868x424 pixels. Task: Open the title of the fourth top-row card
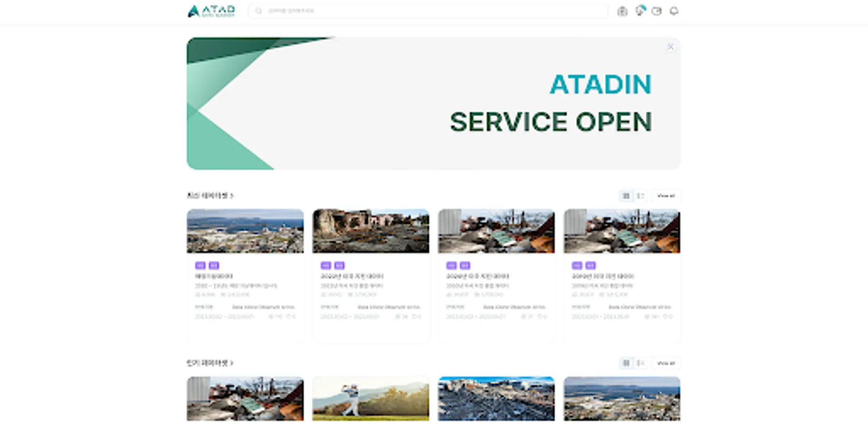click(x=603, y=277)
